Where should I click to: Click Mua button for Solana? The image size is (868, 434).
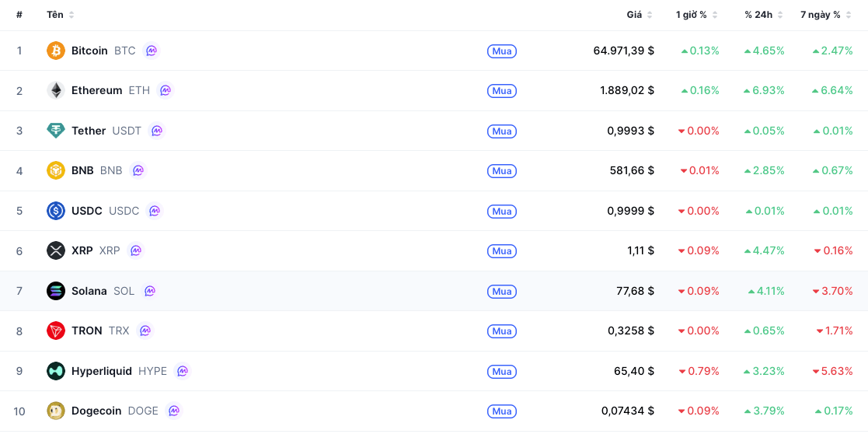tap(501, 292)
